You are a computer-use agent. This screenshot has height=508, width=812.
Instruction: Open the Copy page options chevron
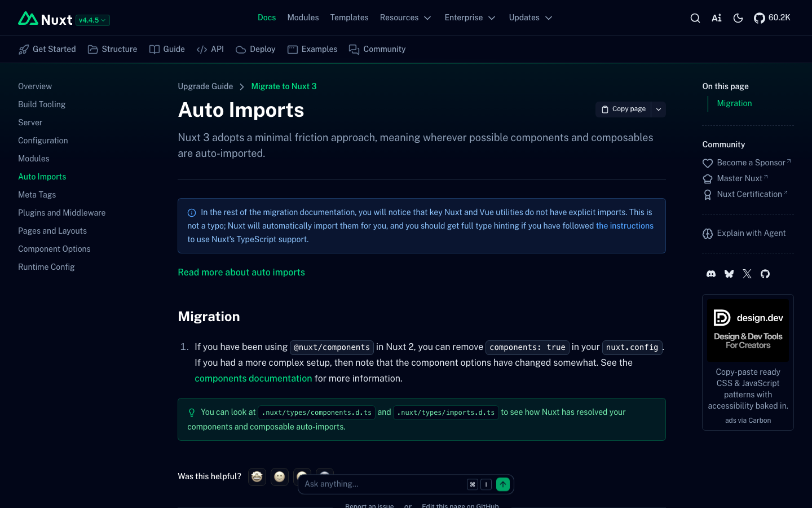coord(659,109)
